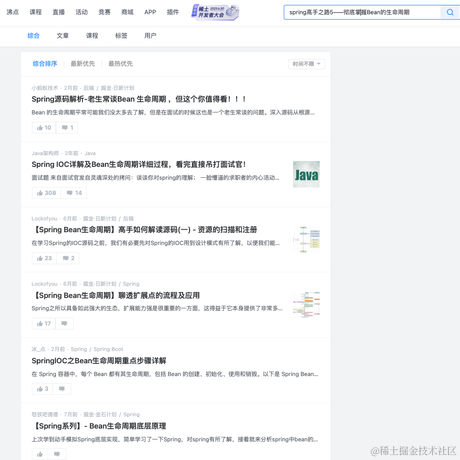Open the 14 comments on 'Spring IOC详解' article
This screenshot has width=460, height=460.
74,193
